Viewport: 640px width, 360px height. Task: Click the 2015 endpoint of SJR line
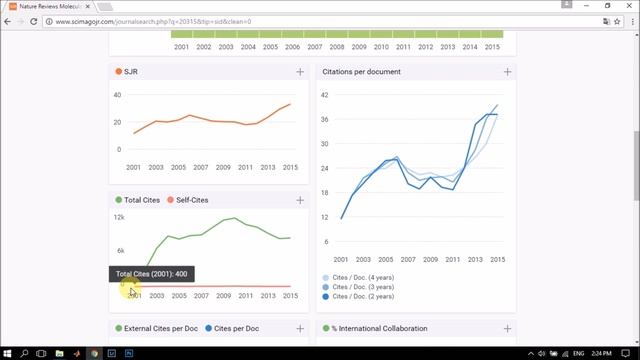(x=290, y=104)
